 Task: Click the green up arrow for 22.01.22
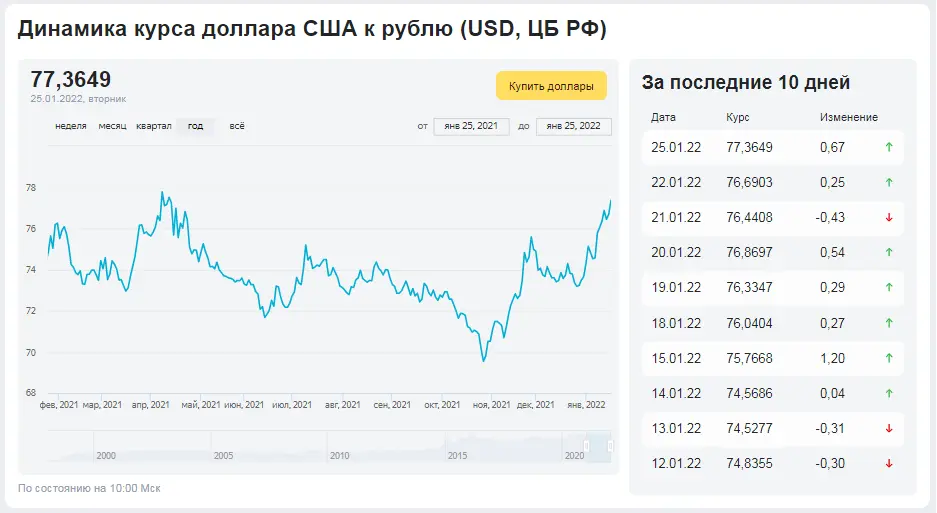(x=889, y=182)
